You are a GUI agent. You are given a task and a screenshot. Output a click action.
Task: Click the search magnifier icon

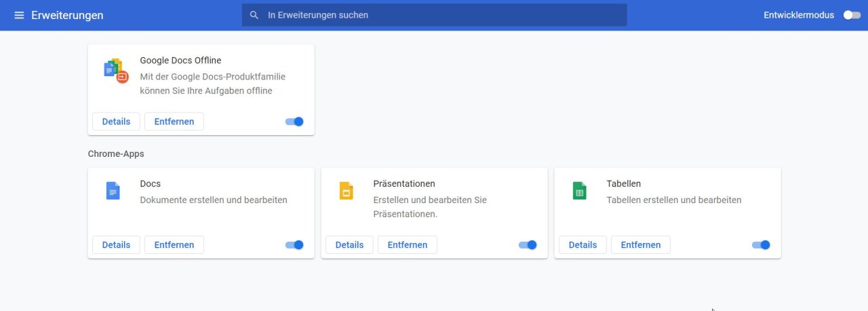[x=254, y=15]
